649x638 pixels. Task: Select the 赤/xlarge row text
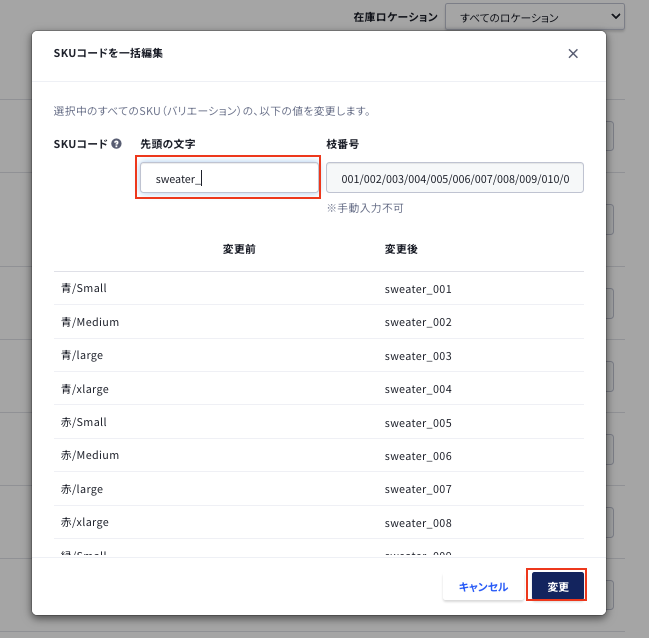(x=85, y=522)
